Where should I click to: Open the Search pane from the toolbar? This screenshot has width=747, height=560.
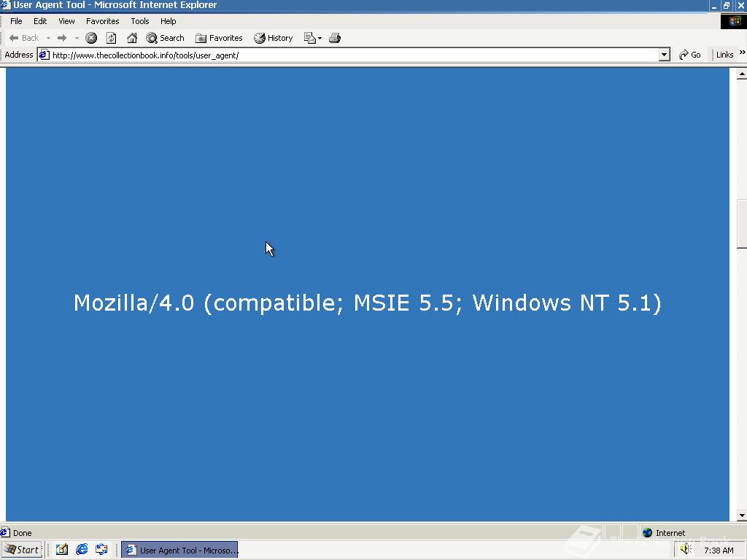[166, 38]
